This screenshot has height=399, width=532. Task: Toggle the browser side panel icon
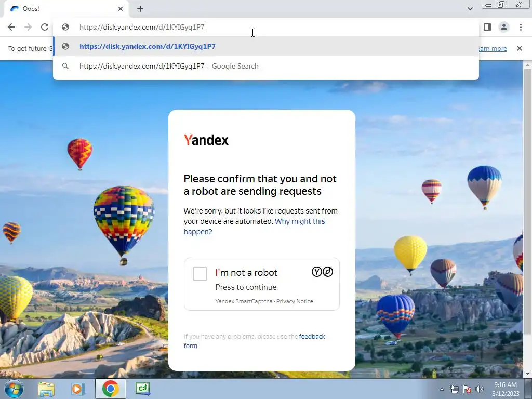pyautogui.click(x=487, y=27)
